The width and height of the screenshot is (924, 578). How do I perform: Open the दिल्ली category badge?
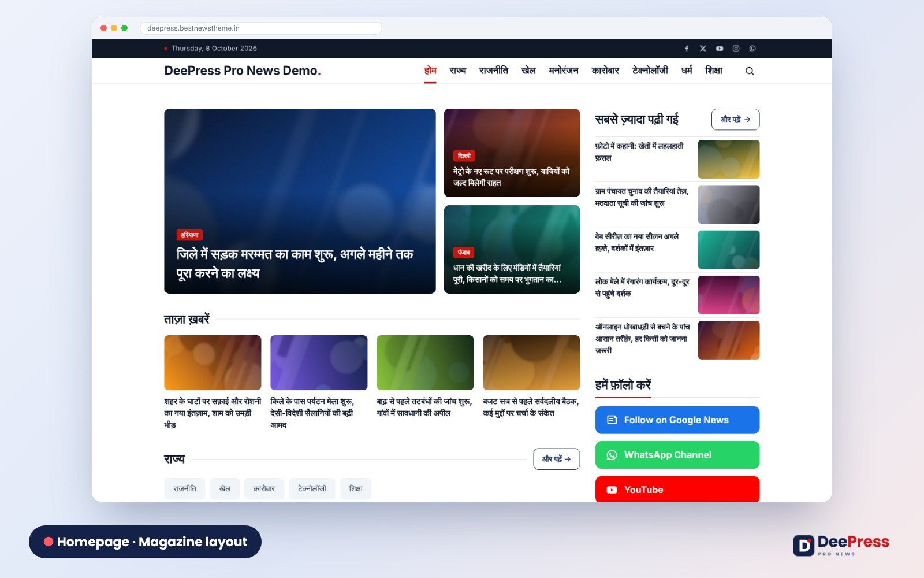click(464, 156)
